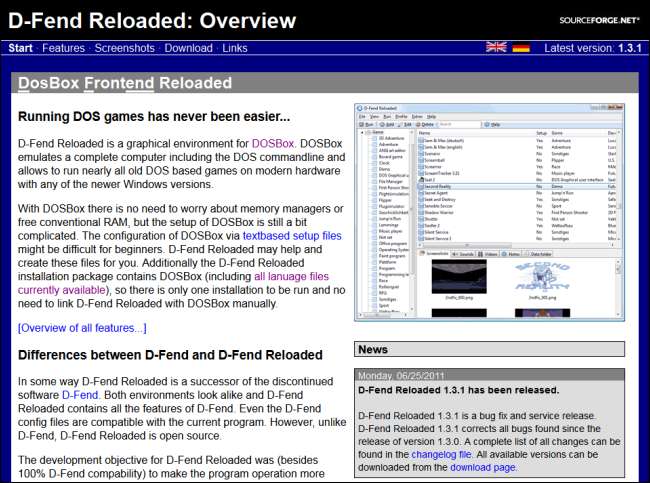Open the Features navigation item
This screenshot has height=483, width=650.
tap(63, 48)
